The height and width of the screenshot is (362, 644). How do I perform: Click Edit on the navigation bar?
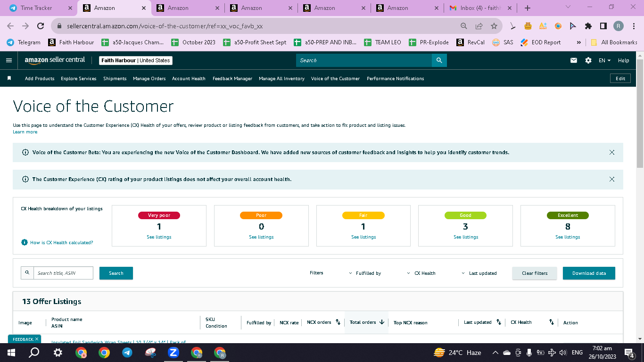[x=620, y=79]
